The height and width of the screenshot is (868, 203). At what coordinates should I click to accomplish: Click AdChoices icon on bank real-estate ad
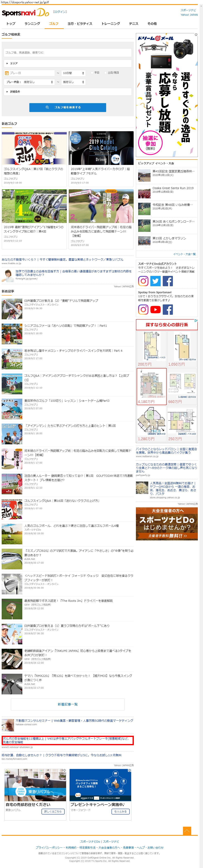coord(196,321)
